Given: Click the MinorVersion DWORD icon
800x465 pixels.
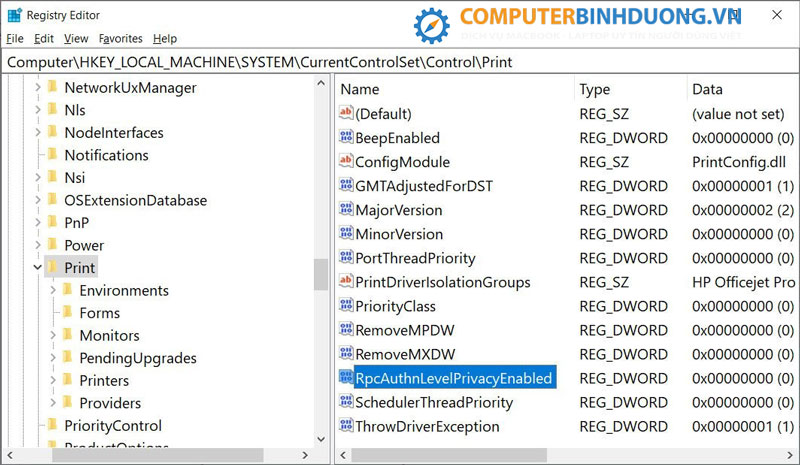Looking at the screenshot, I should click(346, 233).
